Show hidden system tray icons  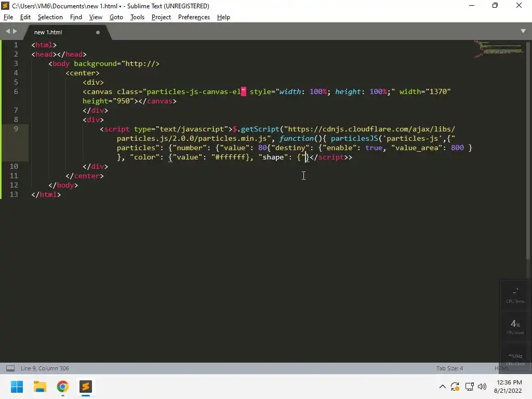[x=443, y=387]
